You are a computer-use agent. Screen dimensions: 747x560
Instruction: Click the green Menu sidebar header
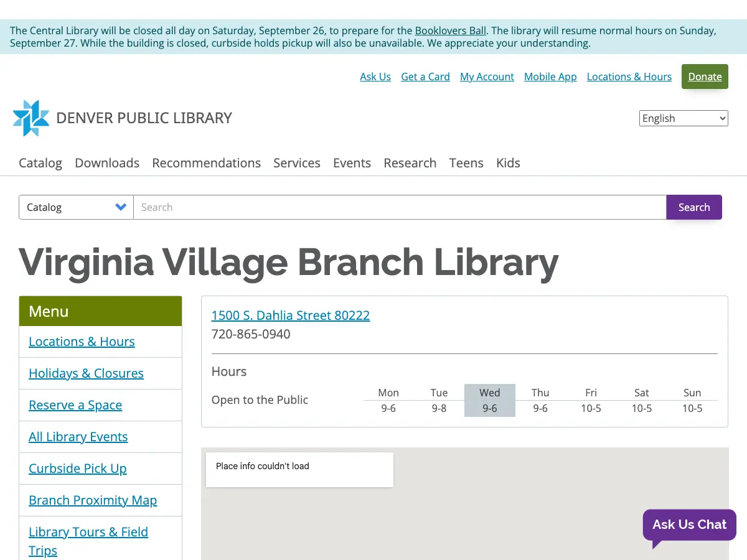pyautogui.click(x=100, y=311)
